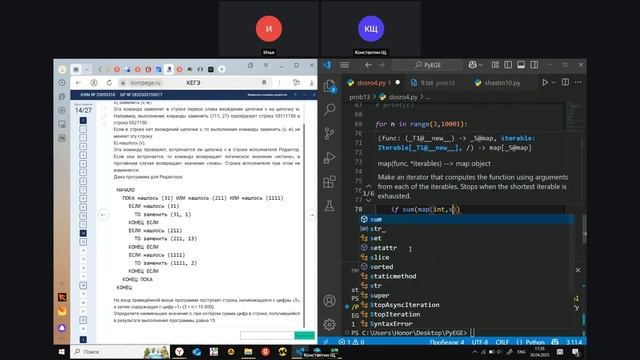Open a new browser tab with plus
Image resolution: width=640 pixels, height=360 pixels.
(222, 69)
